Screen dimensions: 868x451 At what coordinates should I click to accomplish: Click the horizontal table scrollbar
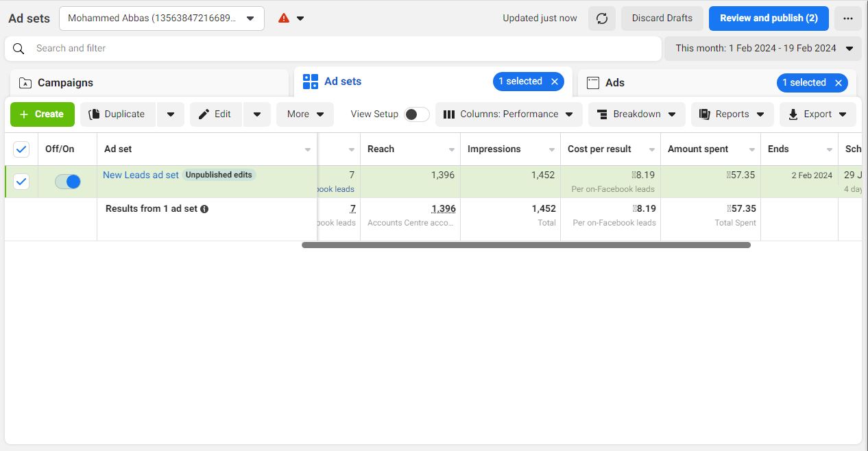tap(526, 245)
